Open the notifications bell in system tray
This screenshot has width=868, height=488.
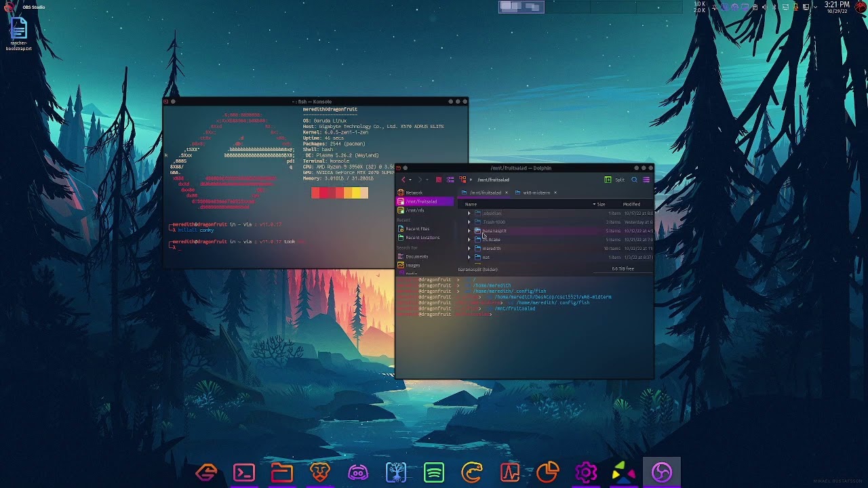[x=714, y=7]
